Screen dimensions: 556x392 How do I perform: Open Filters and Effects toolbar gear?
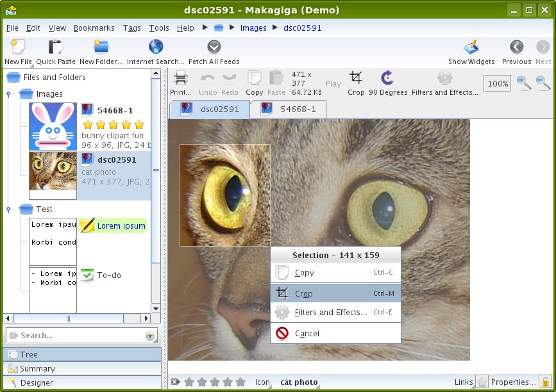click(444, 78)
